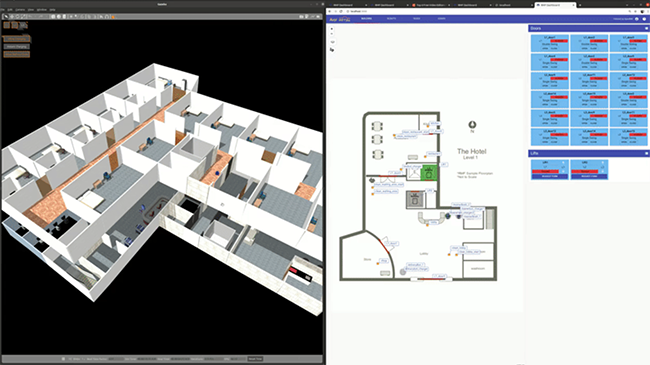Click the orange marker icon in Gazebo toolbar
The width and height of the screenshot is (650, 365).
pyautogui.click(x=113, y=17)
